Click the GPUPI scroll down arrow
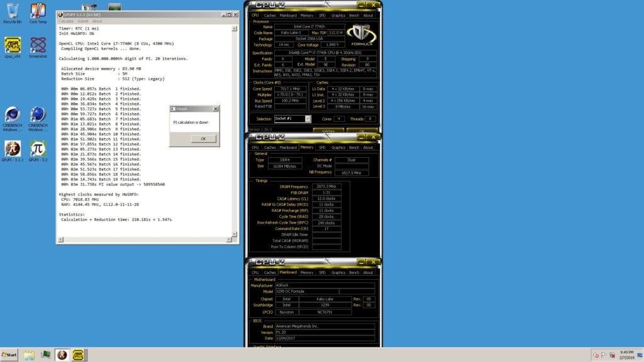Image resolution: width=644 pixels, height=362 pixels. [235, 234]
